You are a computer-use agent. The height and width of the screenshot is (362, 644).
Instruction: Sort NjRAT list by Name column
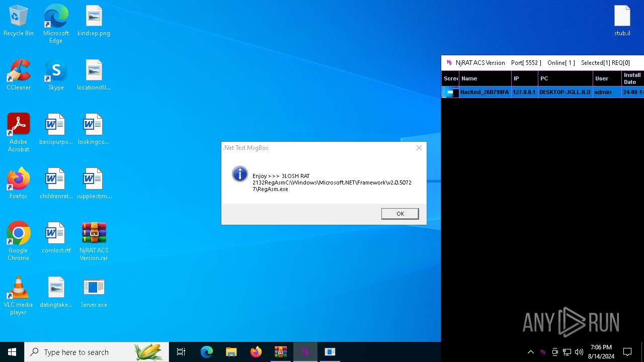coord(485,78)
